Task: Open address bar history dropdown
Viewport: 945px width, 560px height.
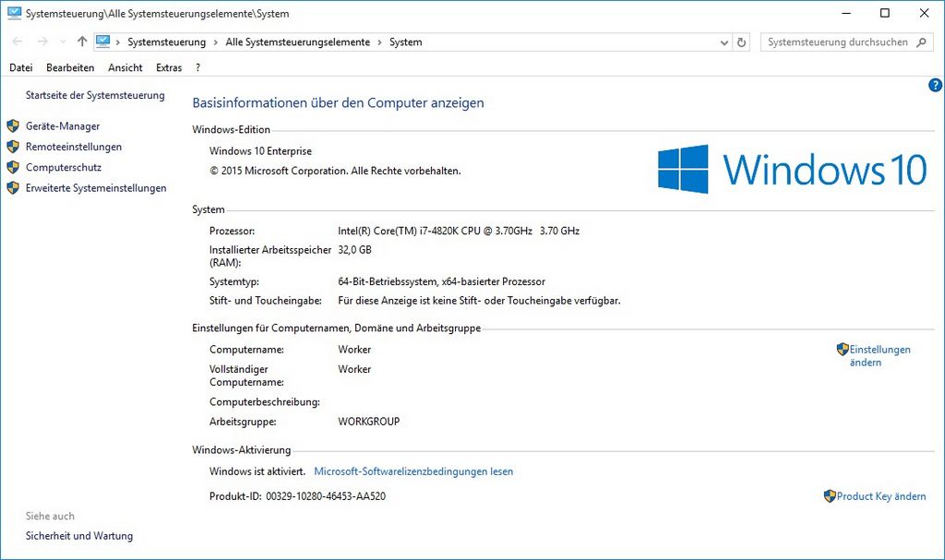Action: click(x=724, y=42)
